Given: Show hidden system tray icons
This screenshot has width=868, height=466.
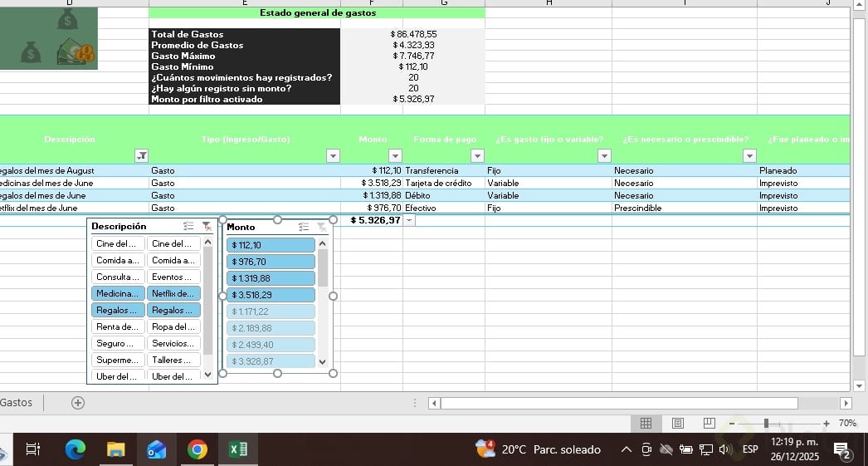Looking at the screenshot, I should (626, 449).
